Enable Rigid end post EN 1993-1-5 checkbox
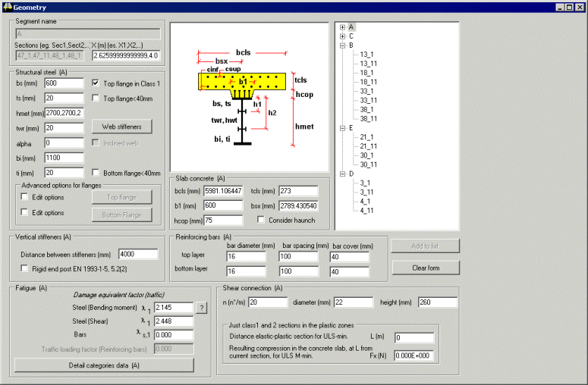This screenshot has height=385, width=588. click(25, 268)
